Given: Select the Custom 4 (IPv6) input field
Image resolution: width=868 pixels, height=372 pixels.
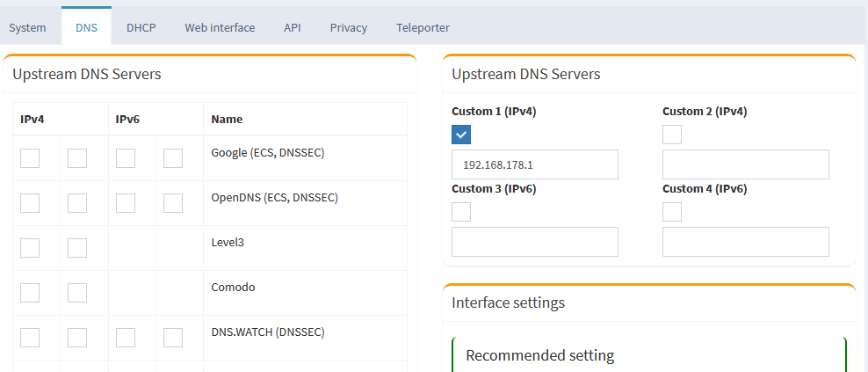Looking at the screenshot, I should tap(745, 242).
